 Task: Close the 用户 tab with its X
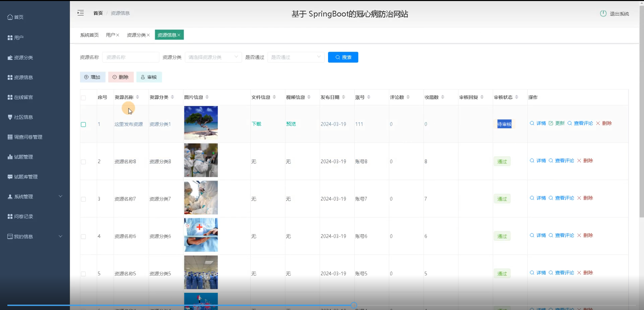point(118,35)
